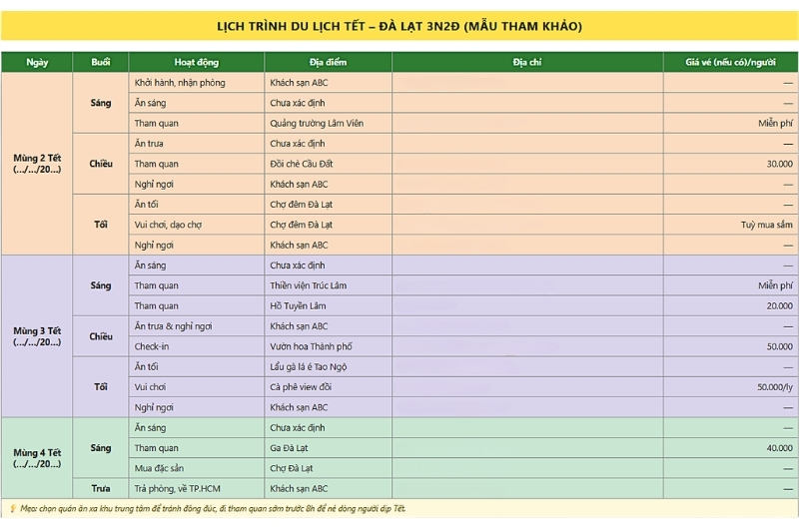Click the 'Đồi chè Cầu Đất' cell
The width and height of the screenshot is (799, 532).
point(328,164)
